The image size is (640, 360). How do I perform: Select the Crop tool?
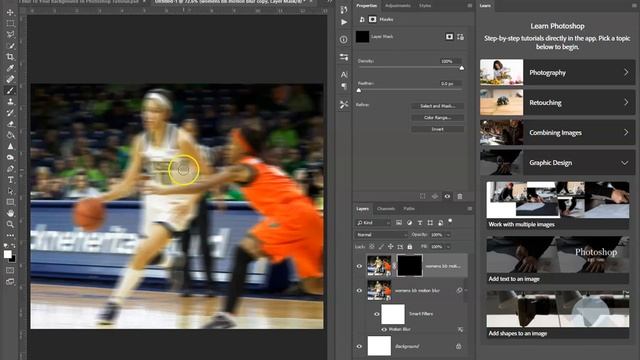click(x=10, y=57)
